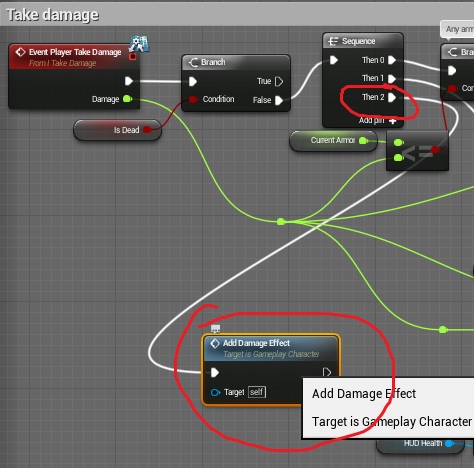Click the self value box beside Target

tap(257, 392)
